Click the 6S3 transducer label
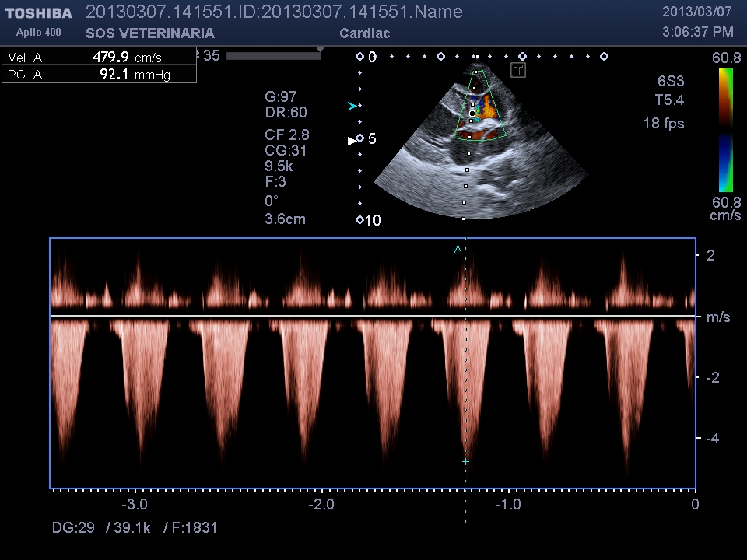The height and width of the screenshot is (560, 747). [x=669, y=82]
